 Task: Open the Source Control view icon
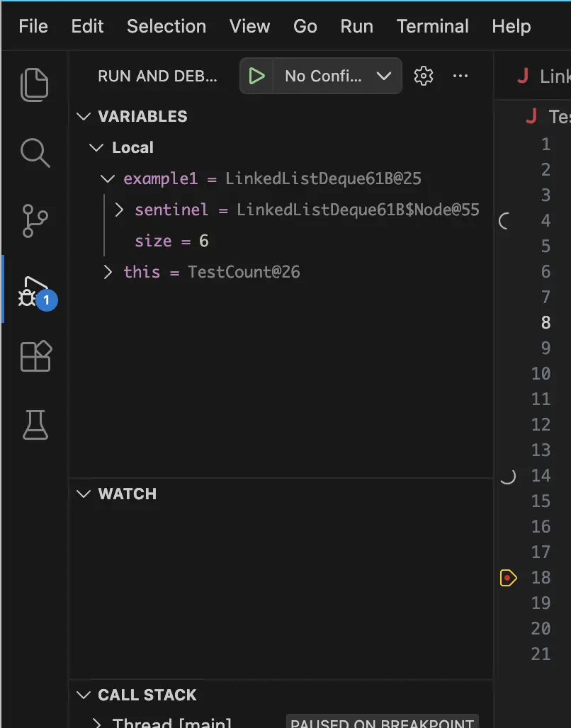click(x=35, y=221)
